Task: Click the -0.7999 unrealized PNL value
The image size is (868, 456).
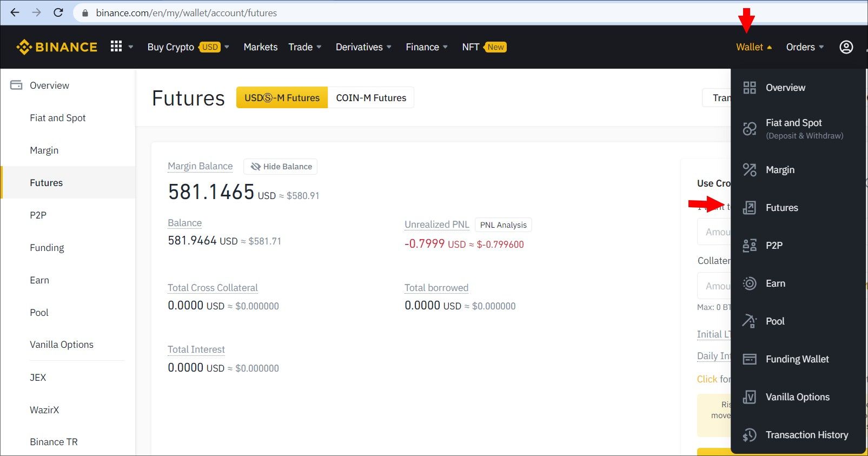Action: [x=425, y=244]
